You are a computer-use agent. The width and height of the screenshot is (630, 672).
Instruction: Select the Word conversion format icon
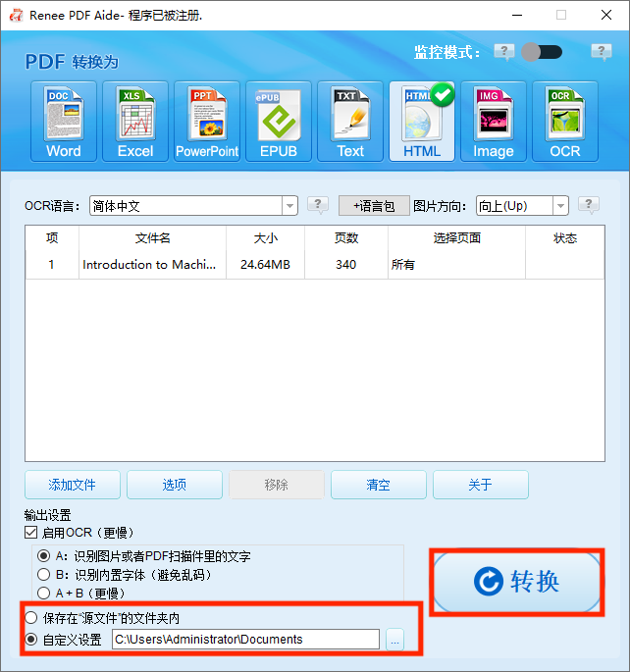pyautogui.click(x=64, y=122)
